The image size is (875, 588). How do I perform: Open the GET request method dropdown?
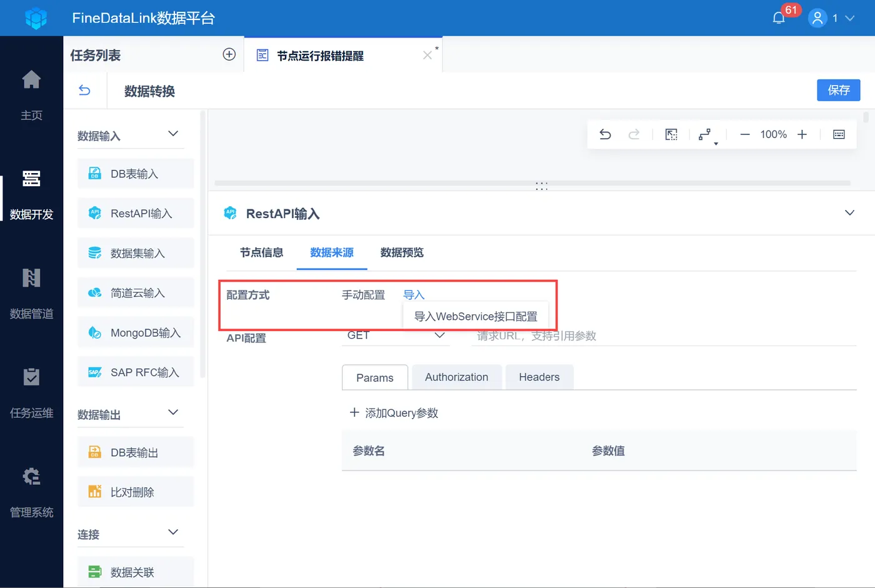[396, 336]
